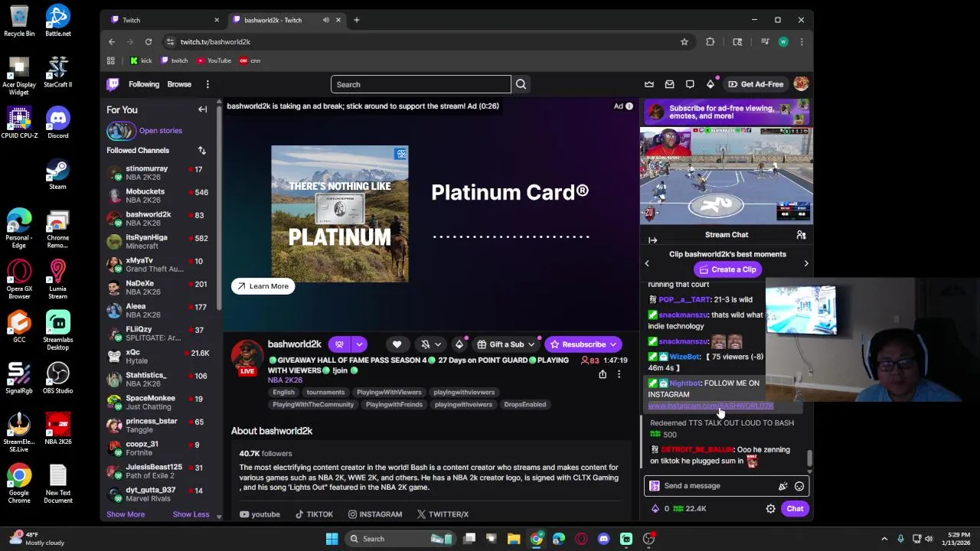Open the xQc followed channel
980x551 pixels.
pyautogui.click(x=158, y=357)
